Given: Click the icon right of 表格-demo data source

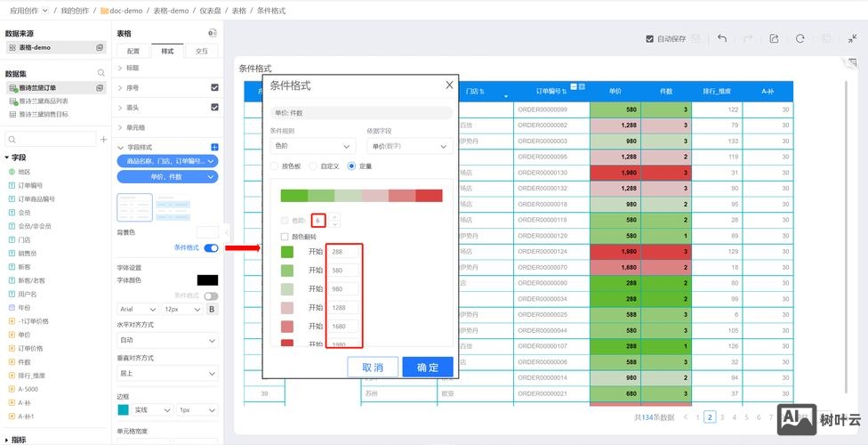Looking at the screenshot, I should (100, 48).
